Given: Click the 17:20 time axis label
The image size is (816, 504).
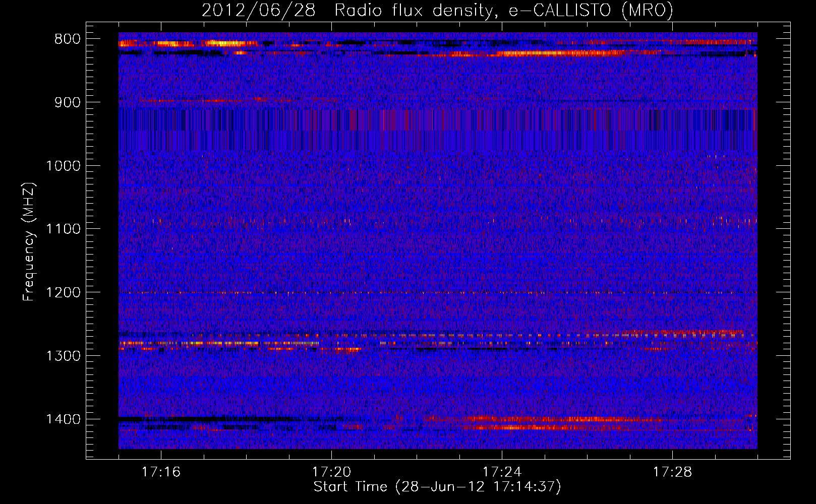Looking at the screenshot, I should click(331, 472).
